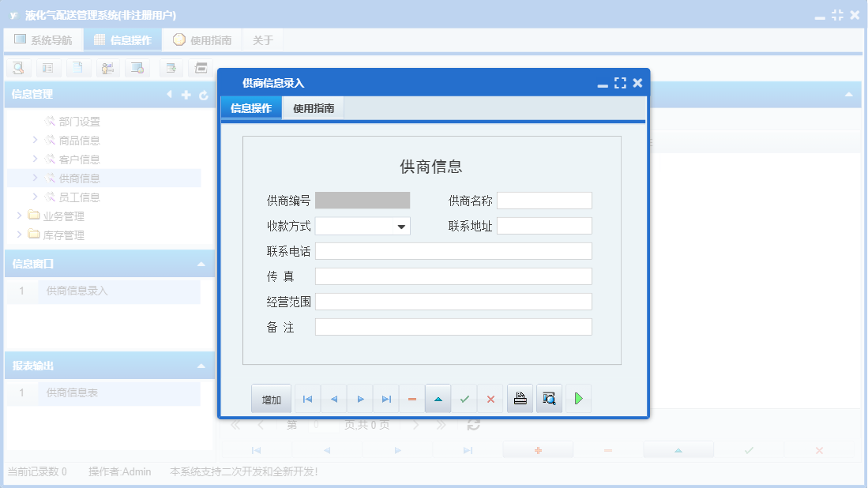
Task: Click the plus icon on 信息管理 panel header
Action: [x=186, y=94]
